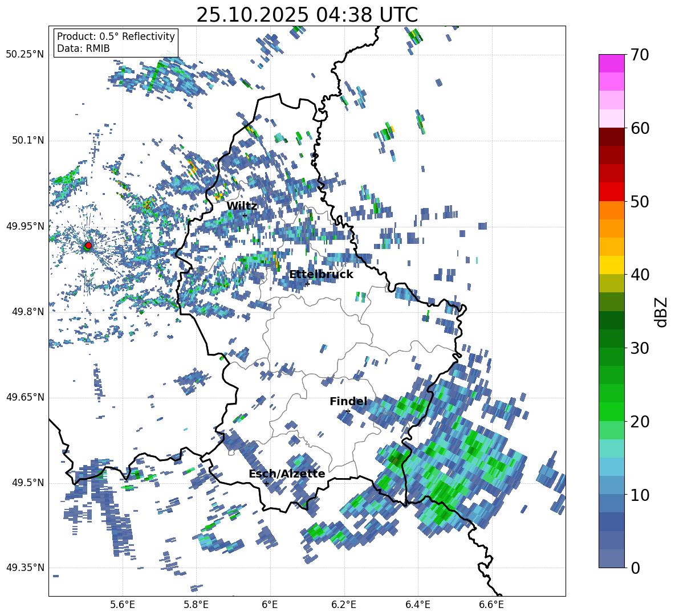Click the colorbar label '60'

pyautogui.click(x=640, y=128)
